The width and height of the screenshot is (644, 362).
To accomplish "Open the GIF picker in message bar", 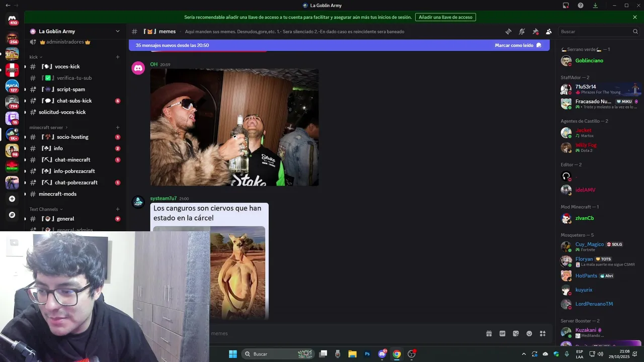I will [502, 333].
